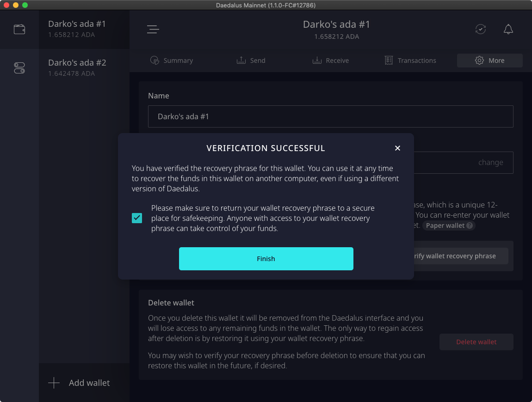
Task: Go to the Receive tab
Action: pos(331,61)
